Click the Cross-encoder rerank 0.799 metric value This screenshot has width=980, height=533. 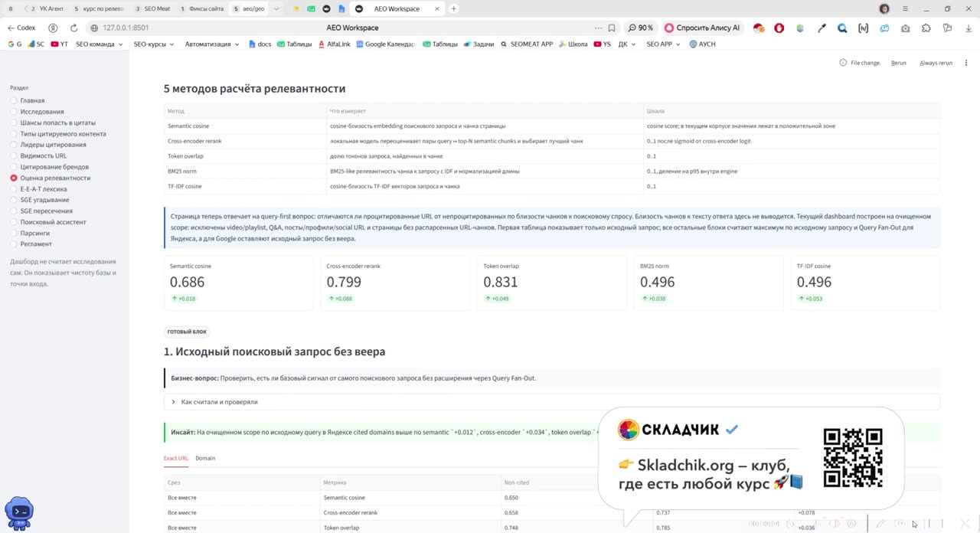coord(344,282)
